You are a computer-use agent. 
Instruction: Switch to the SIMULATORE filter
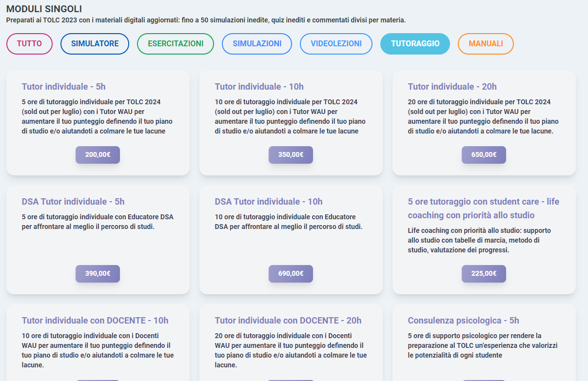click(95, 43)
